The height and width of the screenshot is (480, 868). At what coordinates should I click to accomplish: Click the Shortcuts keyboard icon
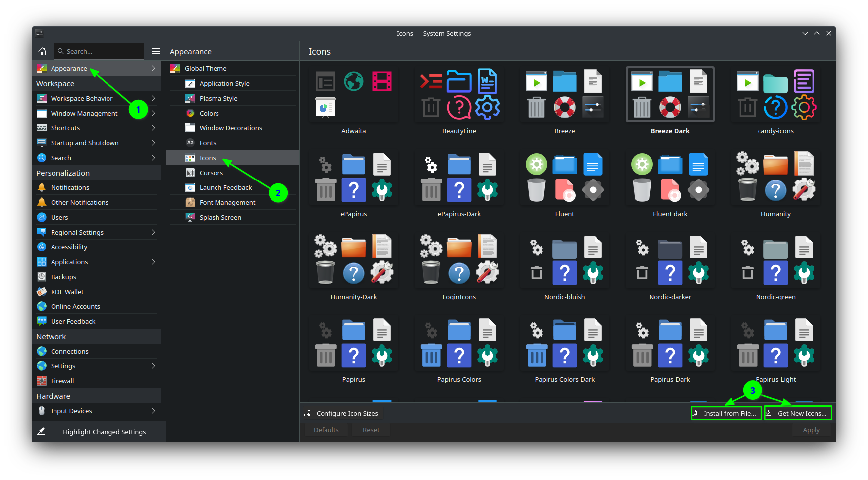pyautogui.click(x=42, y=128)
